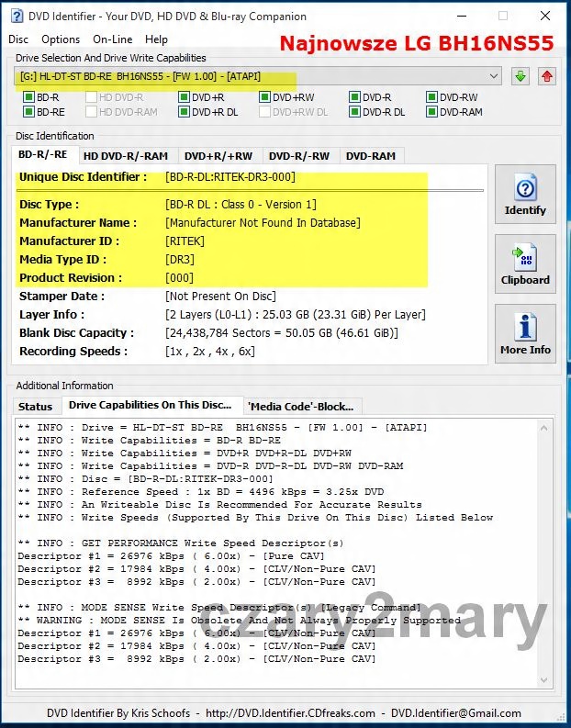Click scrollbar up arrow in info log
Image resolution: width=571 pixels, height=728 pixels.
544,428
